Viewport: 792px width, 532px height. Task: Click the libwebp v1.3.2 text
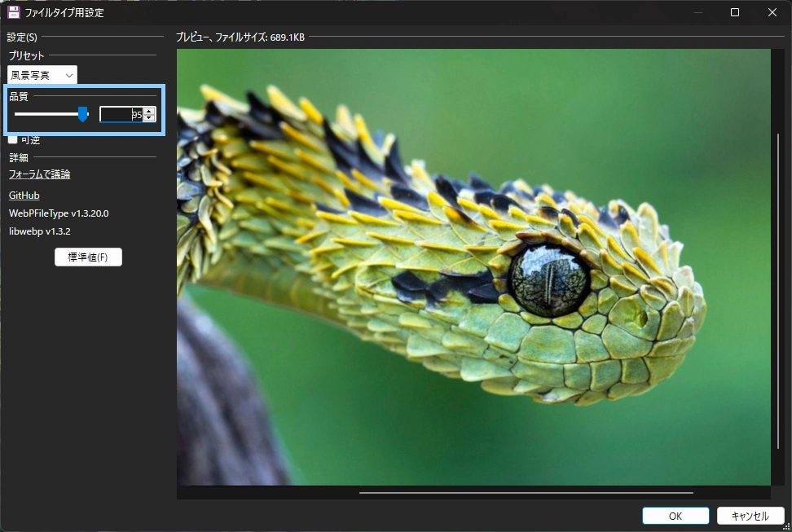pos(40,232)
